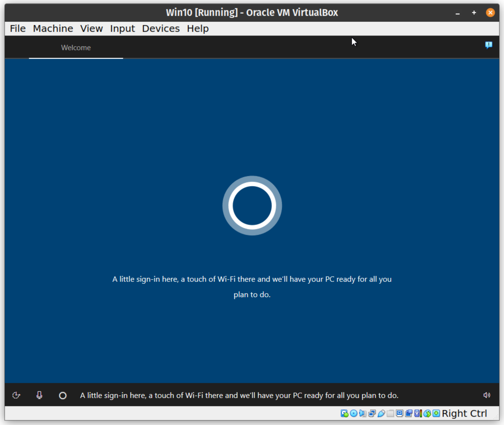The width and height of the screenshot is (504, 425).
Task: Click the microphone icon in Cortana bar
Action: click(x=39, y=395)
